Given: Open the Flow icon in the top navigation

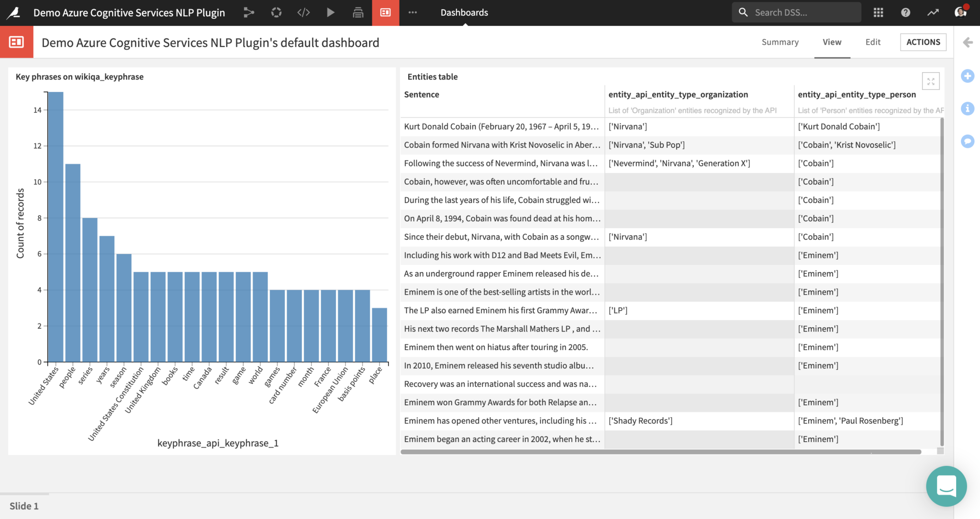Looking at the screenshot, I should coord(249,12).
